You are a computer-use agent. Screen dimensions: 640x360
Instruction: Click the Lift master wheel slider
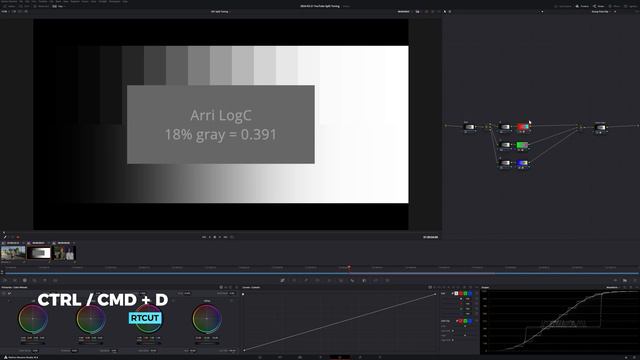[33, 343]
